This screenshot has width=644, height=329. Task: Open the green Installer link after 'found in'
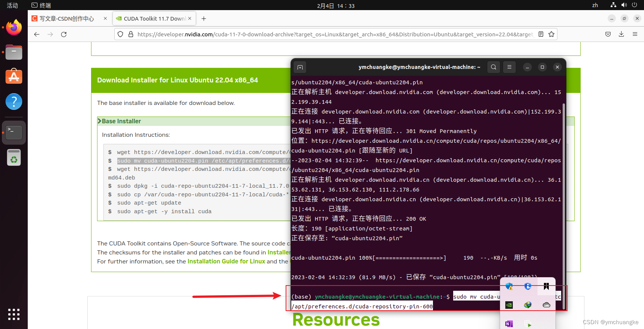click(279, 252)
